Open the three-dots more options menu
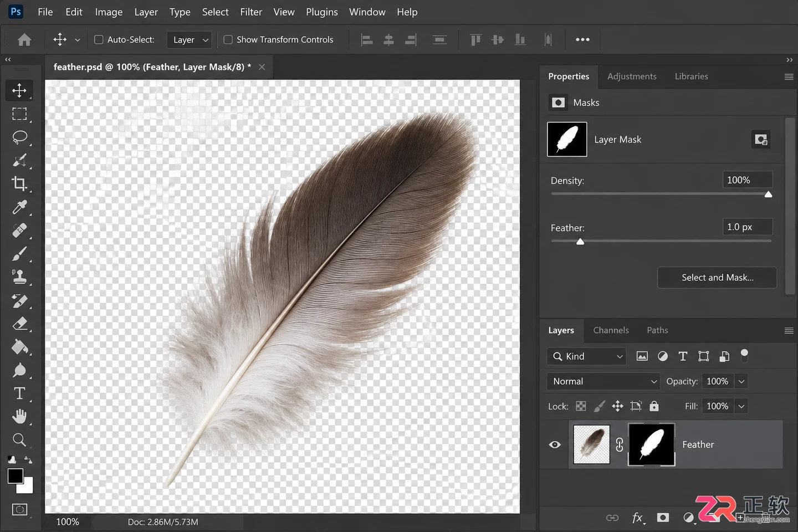The width and height of the screenshot is (798, 532). coord(582,40)
